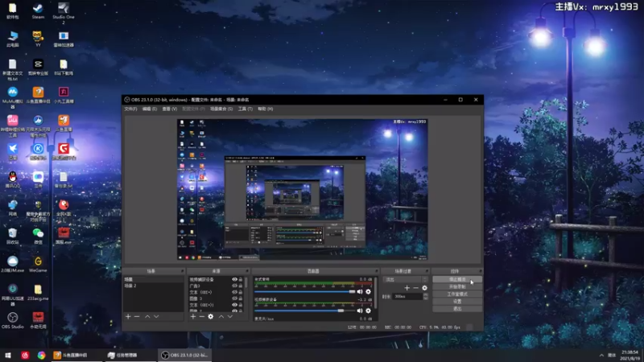The image size is (644, 362).
Task: Select 场景 2 in the scenes list
Action: 153,286
